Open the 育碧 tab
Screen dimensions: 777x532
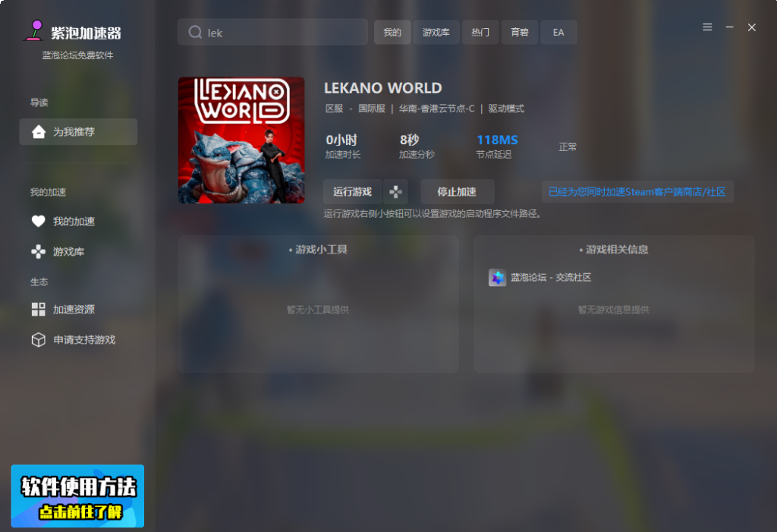[519, 32]
